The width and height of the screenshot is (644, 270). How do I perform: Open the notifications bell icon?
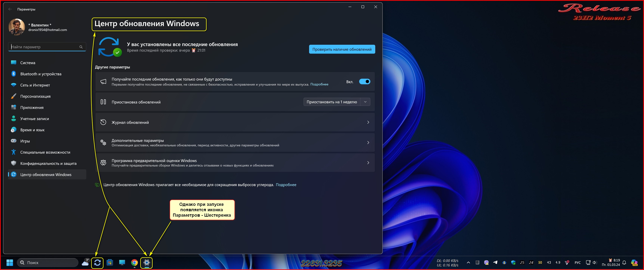pyautogui.click(x=624, y=263)
